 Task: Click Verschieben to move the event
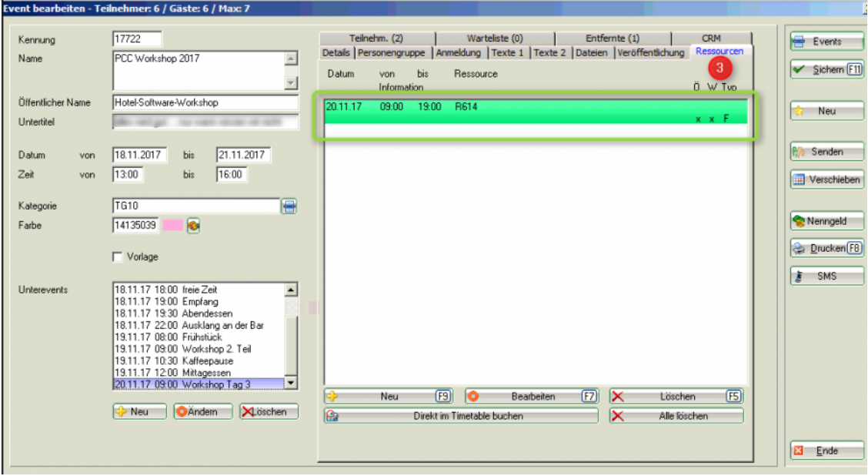point(826,179)
